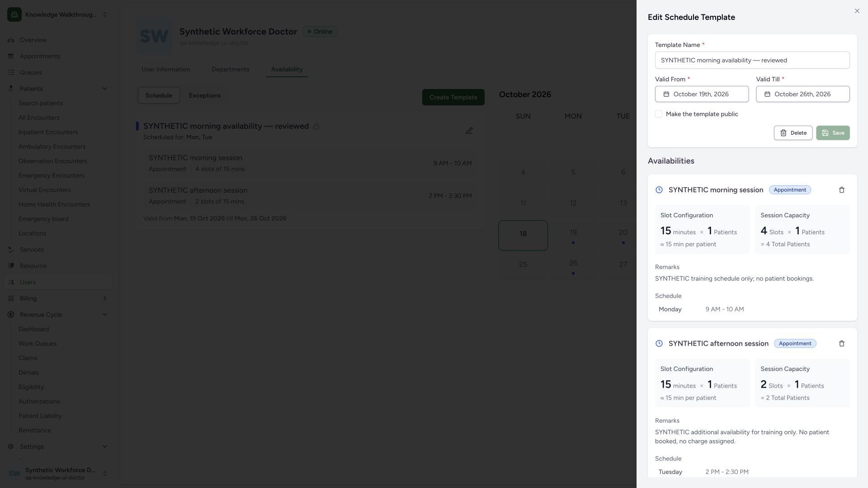Open the user account menu at sidebar bottom
The width and height of the screenshot is (868, 488).
tap(58, 474)
